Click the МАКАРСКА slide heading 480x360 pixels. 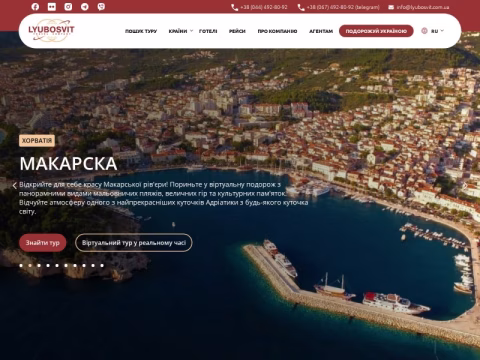coord(68,164)
